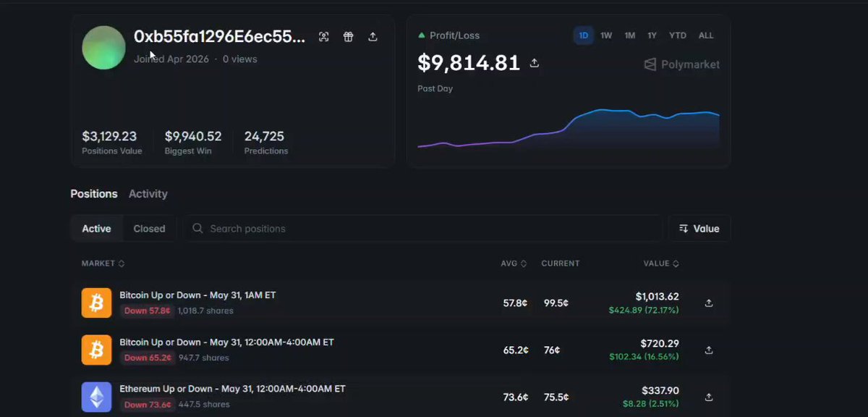
Task: Sort by the MARKET column
Action: [103, 264]
